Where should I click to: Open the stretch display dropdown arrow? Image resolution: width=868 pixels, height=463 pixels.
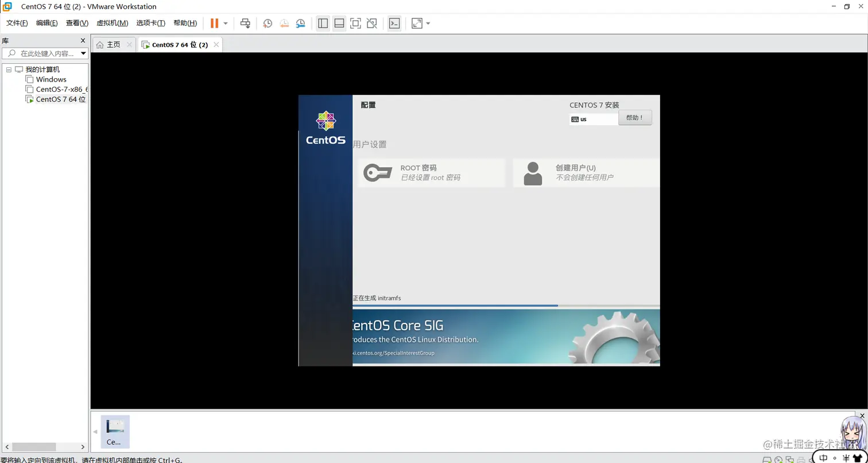point(428,24)
